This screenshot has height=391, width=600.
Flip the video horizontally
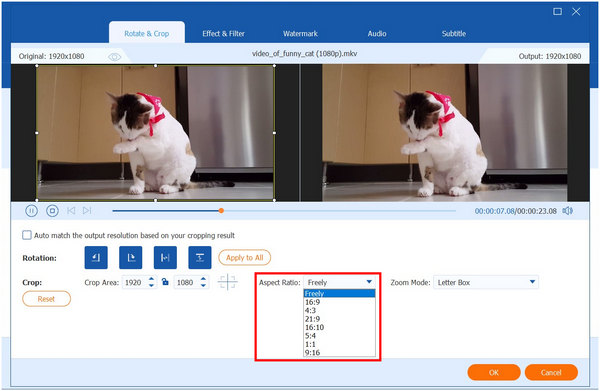click(x=165, y=257)
